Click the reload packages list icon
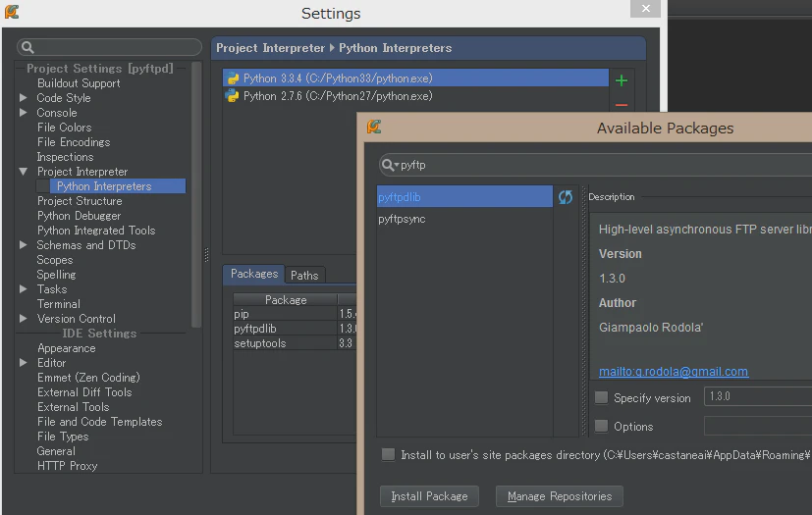 click(565, 197)
